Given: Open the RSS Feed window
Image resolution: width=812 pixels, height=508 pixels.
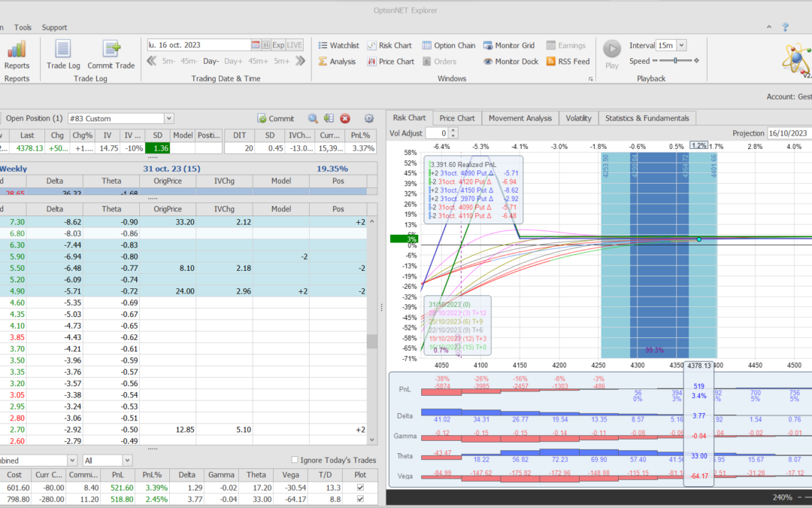Looking at the screenshot, I should tap(568, 62).
